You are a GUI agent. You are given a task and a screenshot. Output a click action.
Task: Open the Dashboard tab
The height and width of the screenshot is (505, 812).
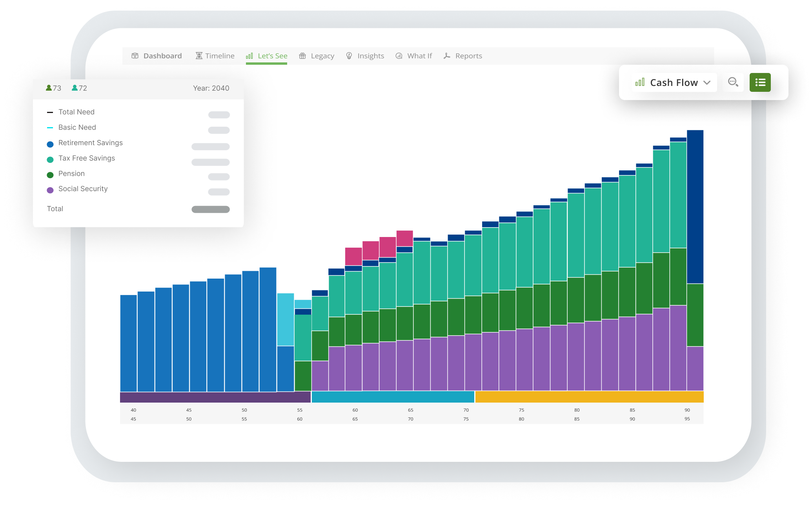coord(162,56)
